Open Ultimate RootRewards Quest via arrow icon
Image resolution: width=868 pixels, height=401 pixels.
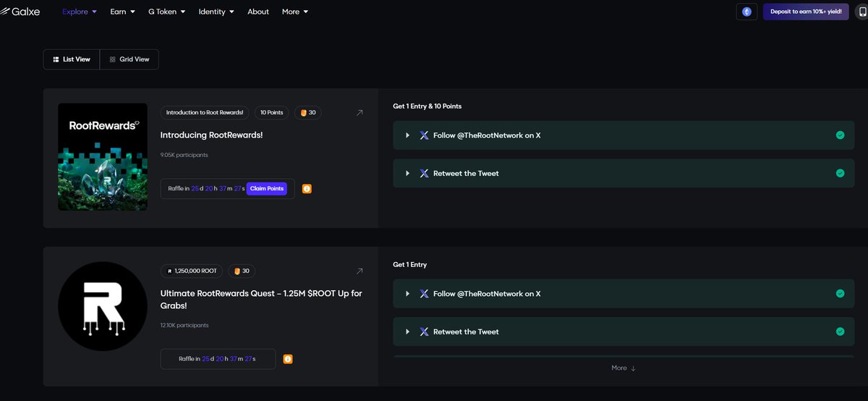click(x=359, y=271)
